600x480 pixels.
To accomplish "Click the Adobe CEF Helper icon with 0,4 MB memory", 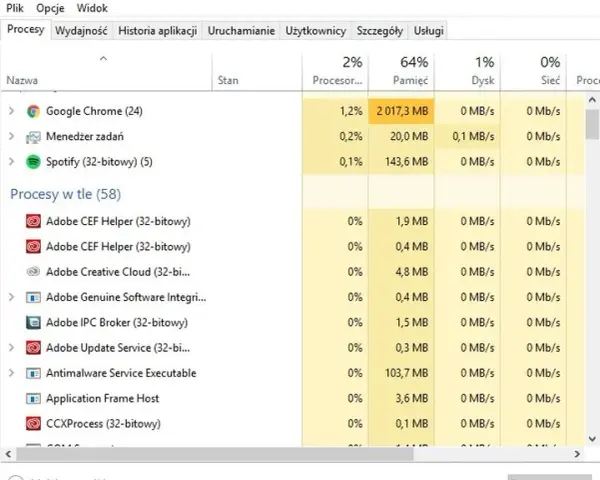I will (33, 247).
